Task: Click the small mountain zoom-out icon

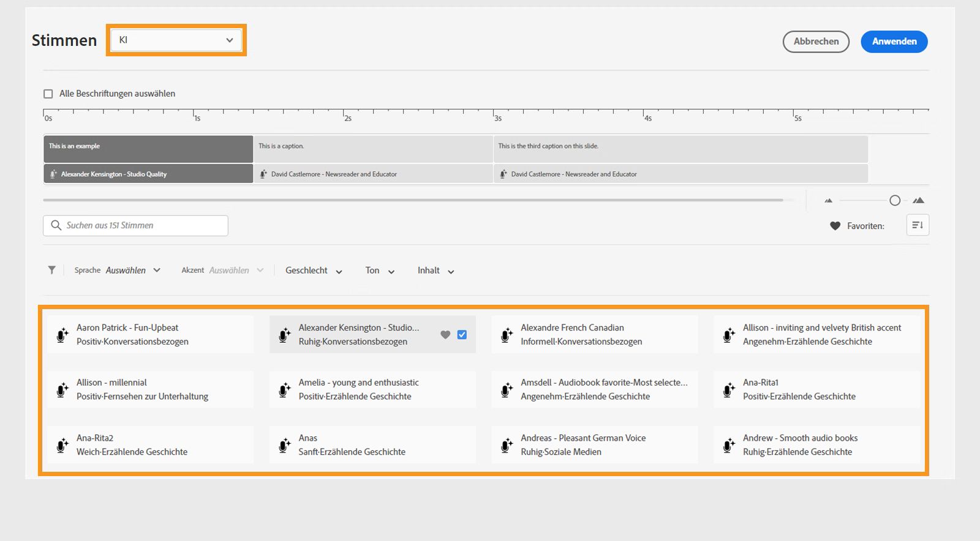Action: [x=829, y=200]
